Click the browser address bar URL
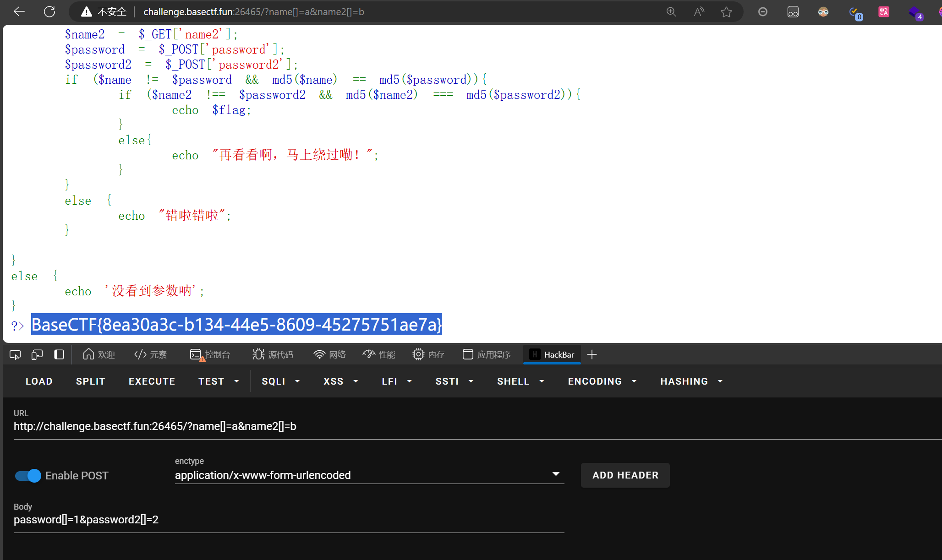Screen dimensions: 942x560 coord(254,12)
